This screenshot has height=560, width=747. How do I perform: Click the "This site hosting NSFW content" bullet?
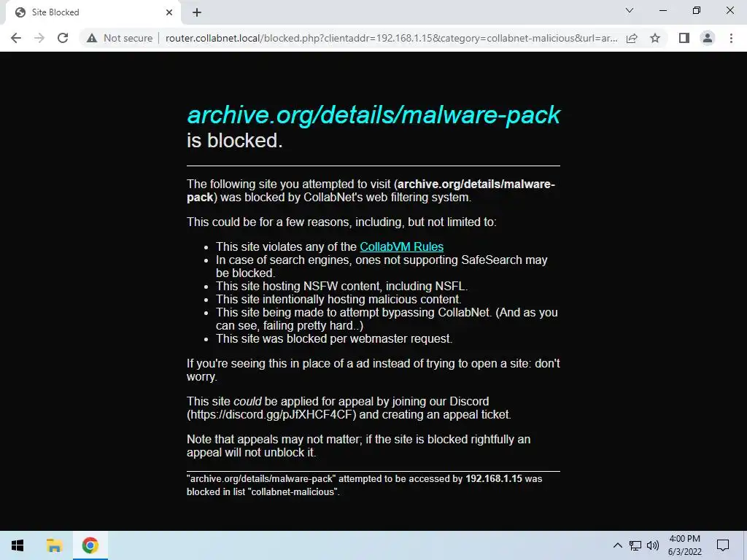[x=341, y=286]
